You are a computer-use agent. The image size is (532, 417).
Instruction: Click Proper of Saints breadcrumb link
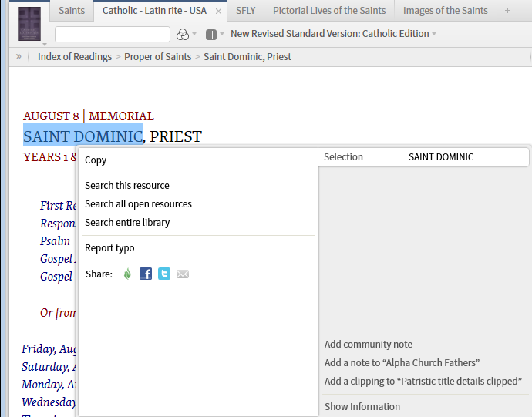pos(157,56)
